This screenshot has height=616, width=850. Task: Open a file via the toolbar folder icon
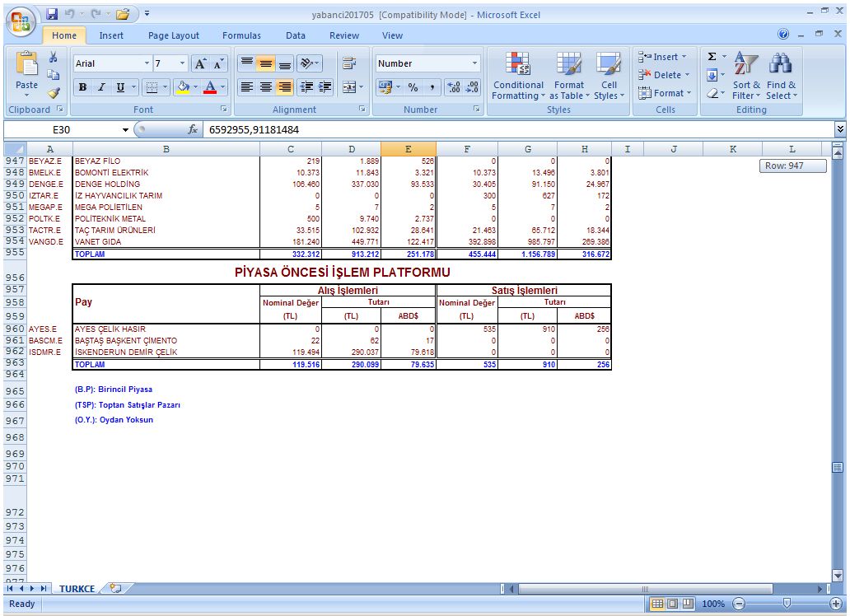click(x=123, y=15)
